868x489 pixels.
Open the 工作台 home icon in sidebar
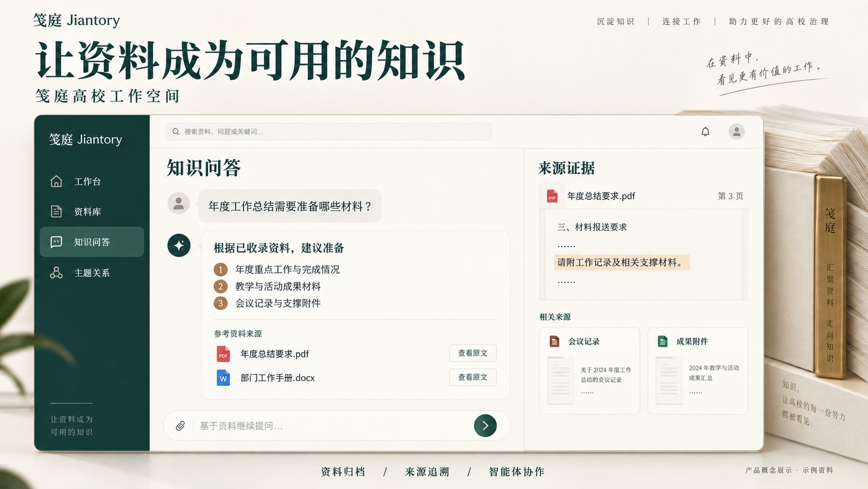pyautogui.click(x=56, y=181)
